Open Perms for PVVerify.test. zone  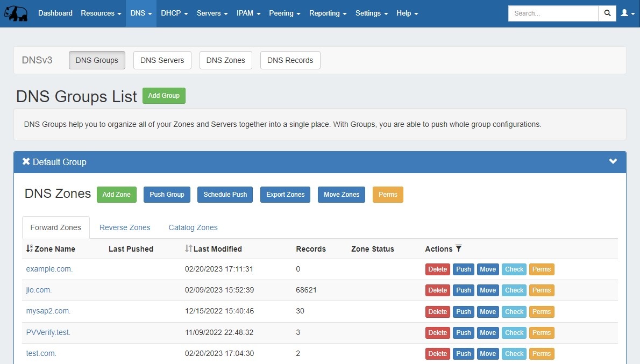point(542,333)
